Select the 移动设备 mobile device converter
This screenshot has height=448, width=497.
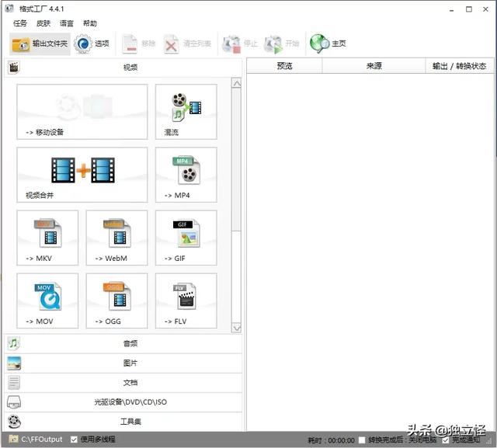[x=82, y=112]
